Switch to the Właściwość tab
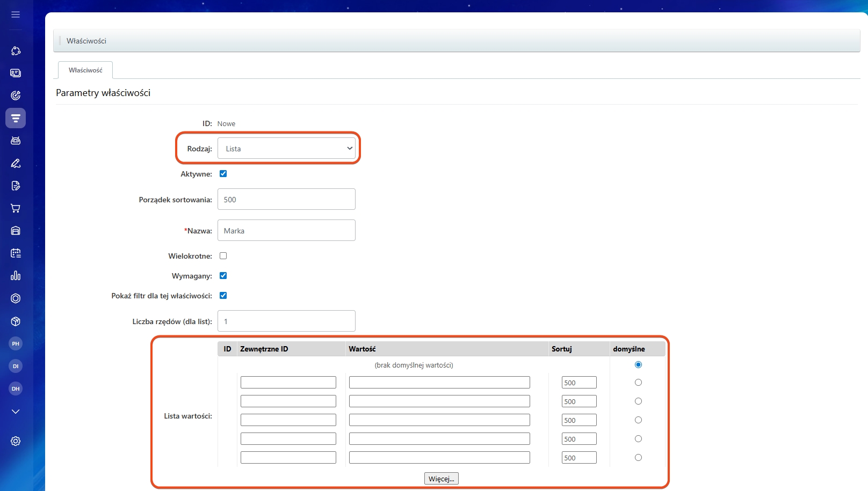This screenshot has height=491, width=868. tap(85, 70)
